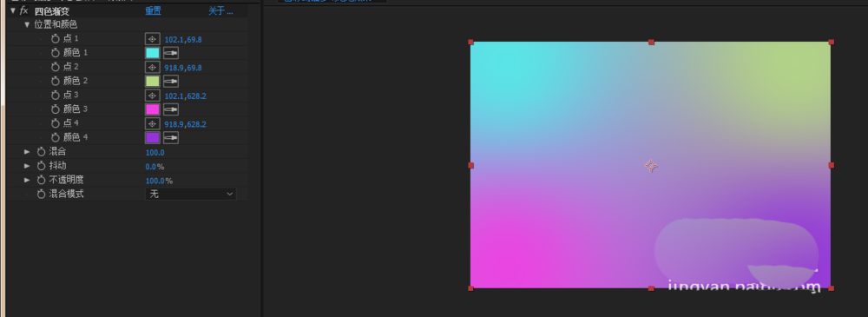
Task: Click 重置 to reset the effect
Action: (x=153, y=10)
